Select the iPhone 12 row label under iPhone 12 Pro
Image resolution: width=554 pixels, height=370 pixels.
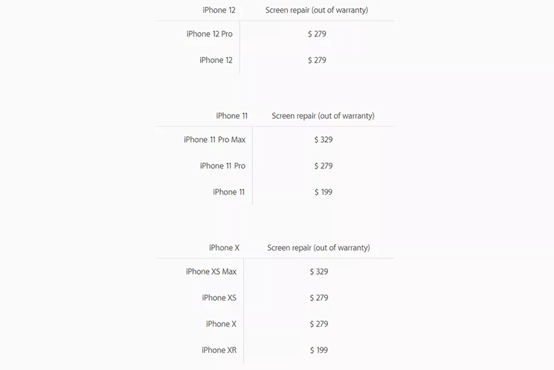[x=216, y=60]
